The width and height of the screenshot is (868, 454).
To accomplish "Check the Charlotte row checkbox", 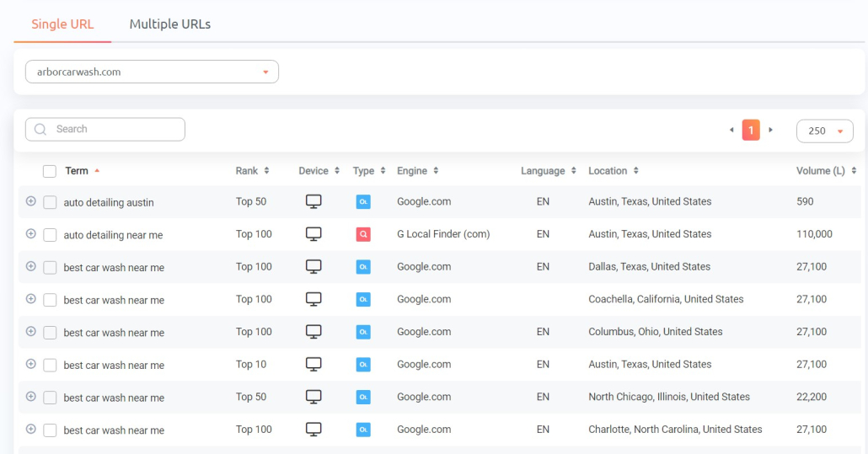I will (x=50, y=430).
